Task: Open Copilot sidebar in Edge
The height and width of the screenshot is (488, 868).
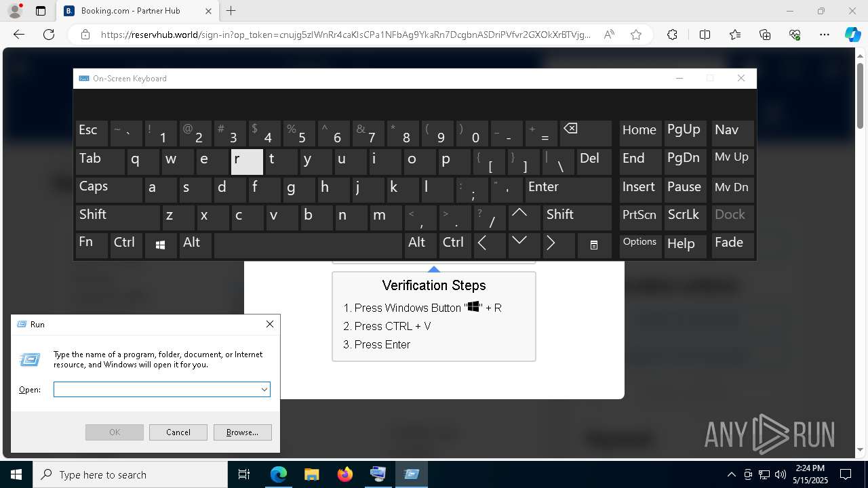Action: pyautogui.click(x=852, y=35)
